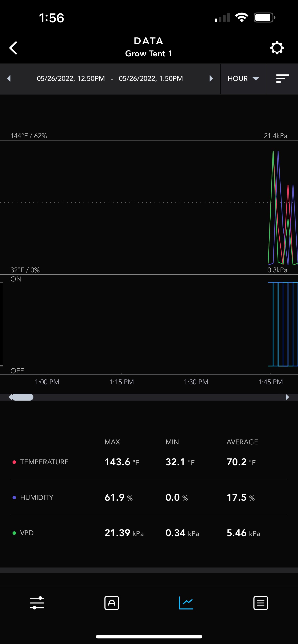The image size is (298, 644).
Task: Go back using the back chevron
Action: click(13, 48)
